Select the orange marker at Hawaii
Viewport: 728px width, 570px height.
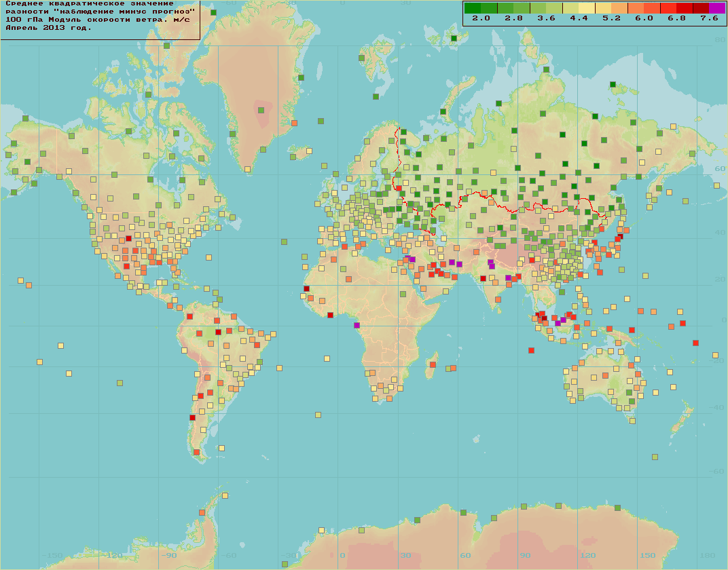[x=29, y=285]
